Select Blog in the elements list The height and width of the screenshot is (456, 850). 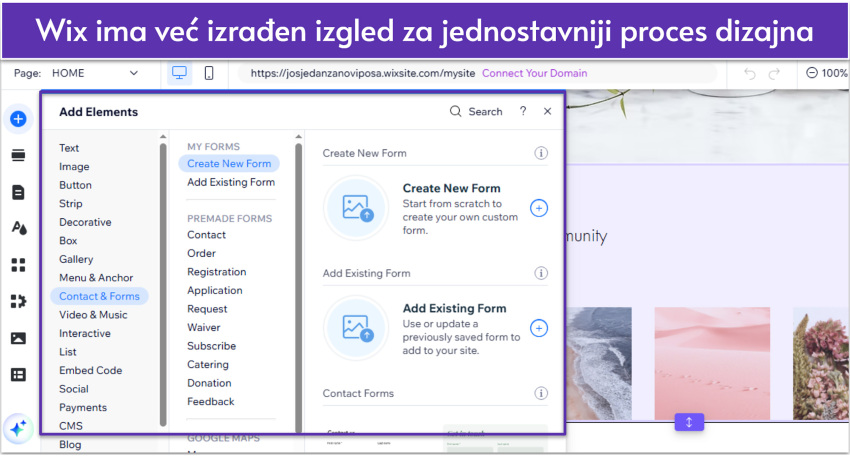pyautogui.click(x=70, y=444)
